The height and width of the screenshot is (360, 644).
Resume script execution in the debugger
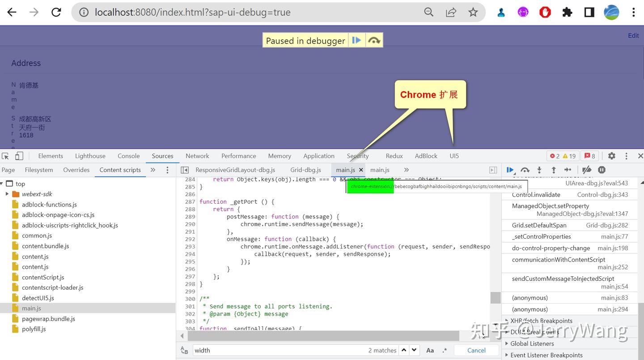[511, 170]
